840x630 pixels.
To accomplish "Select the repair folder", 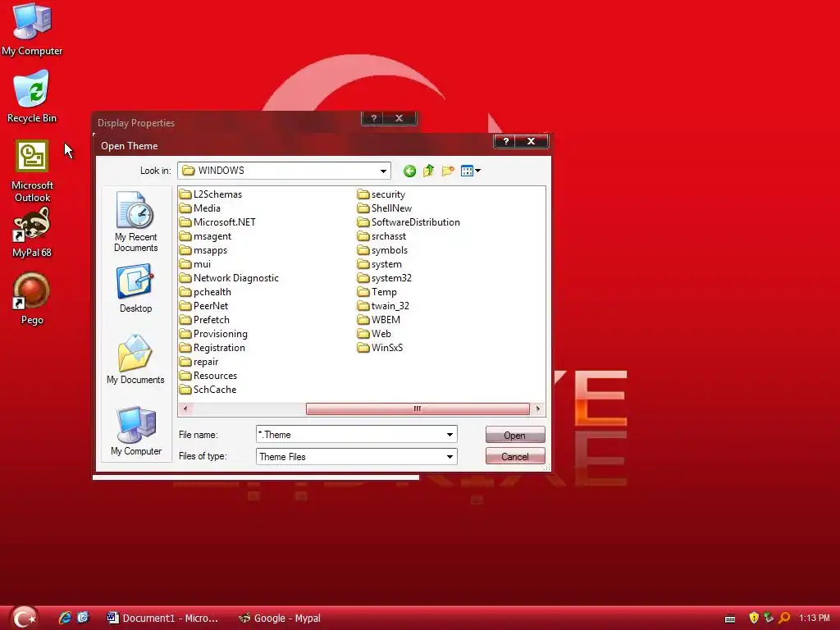I will [199, 361].
